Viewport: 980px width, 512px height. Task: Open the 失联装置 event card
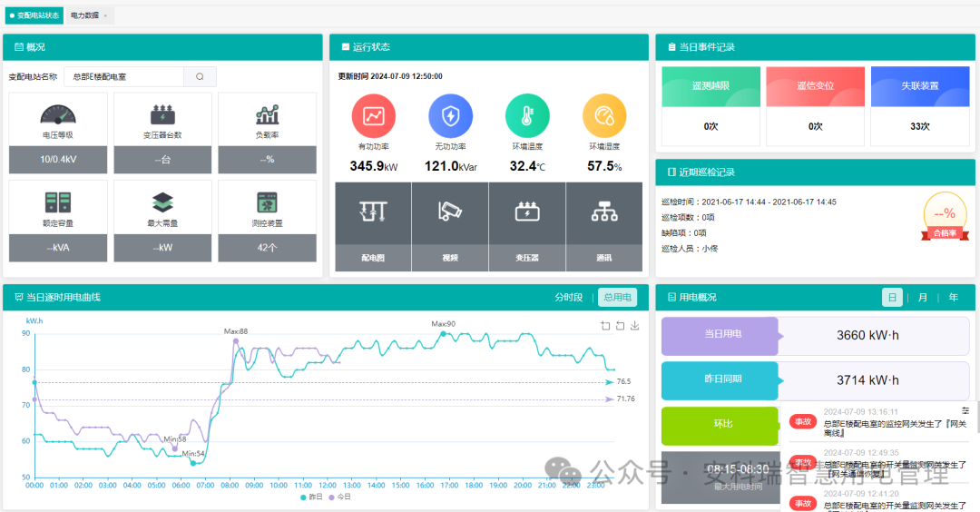(x=920, y=106)
